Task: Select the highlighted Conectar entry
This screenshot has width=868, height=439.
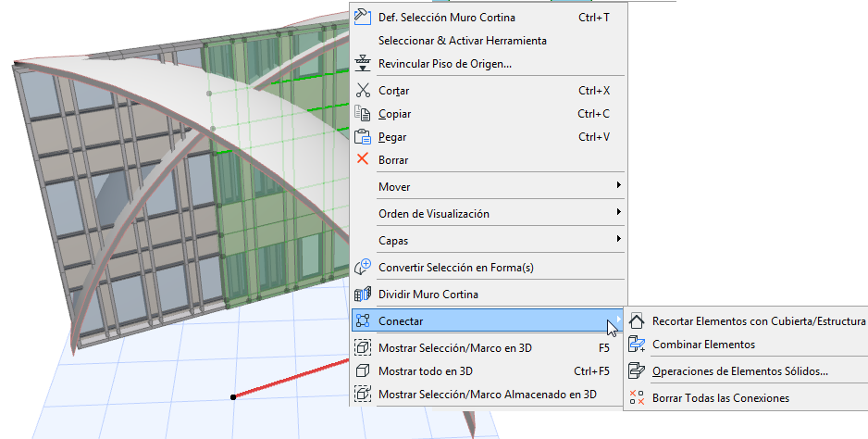Action: point(489,321)
